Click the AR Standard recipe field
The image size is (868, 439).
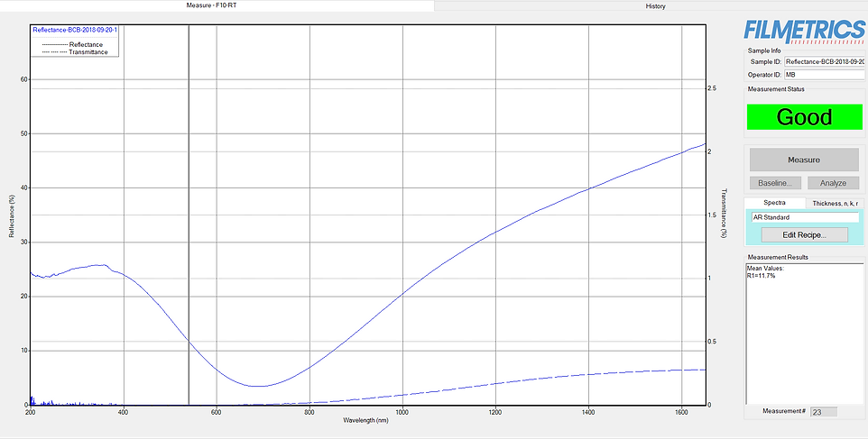coord(803,218)
